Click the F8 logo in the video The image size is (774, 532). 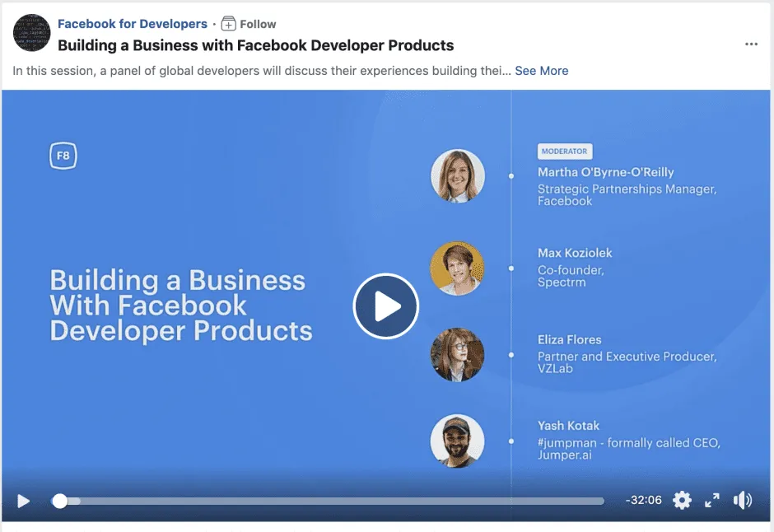click(63, 156)
